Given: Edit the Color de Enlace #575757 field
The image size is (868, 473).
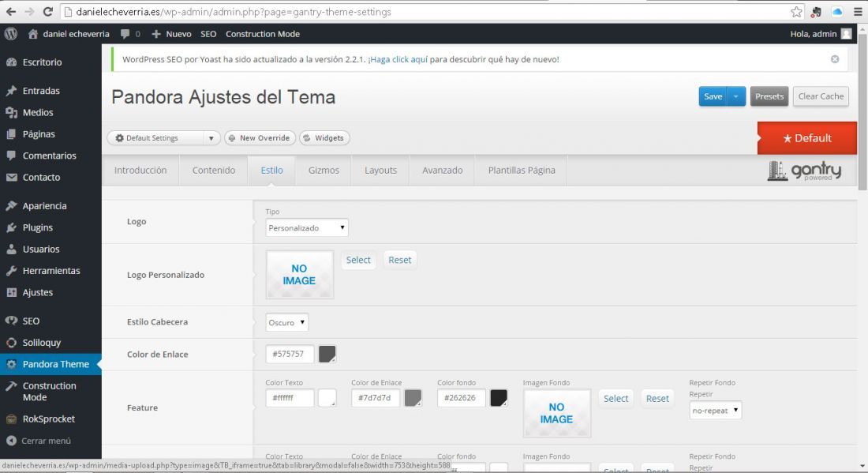Looking at the screenshot, I should pos(290,354).
